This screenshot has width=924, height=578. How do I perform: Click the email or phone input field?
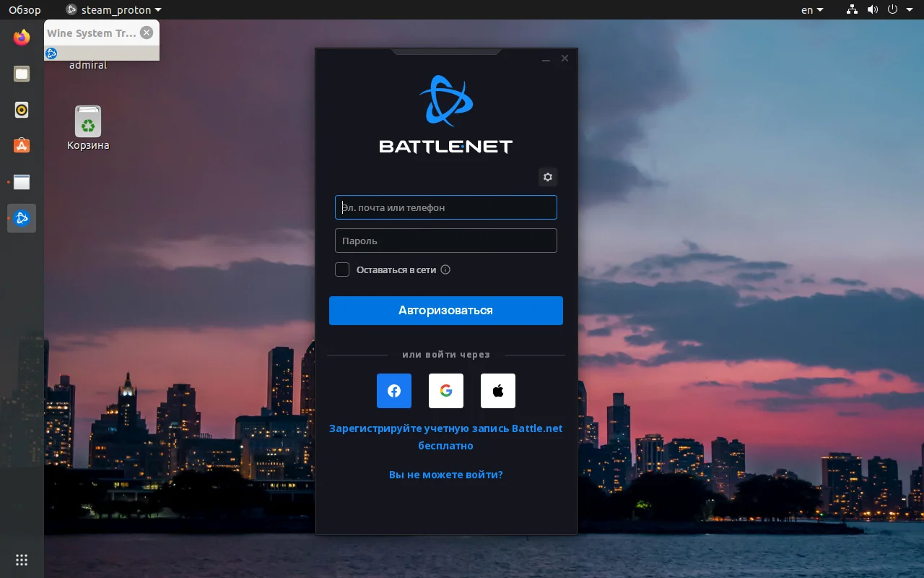[x=445, y=207]
